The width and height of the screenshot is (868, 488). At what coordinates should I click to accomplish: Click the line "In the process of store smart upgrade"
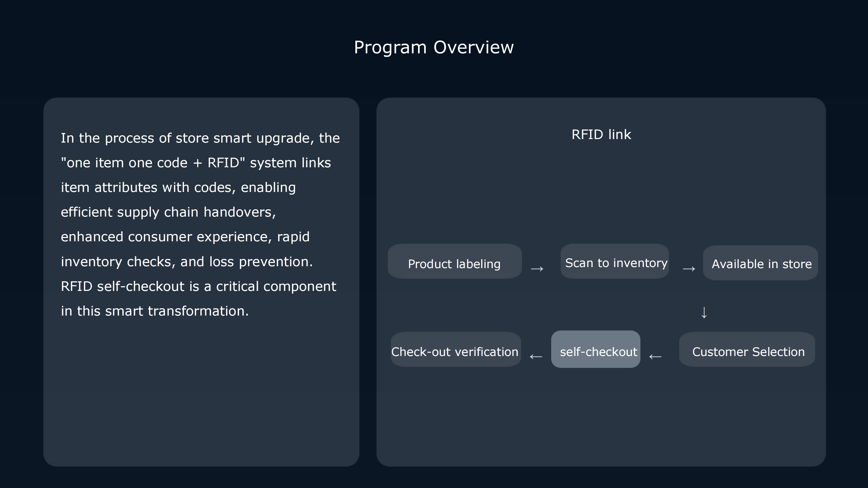(x=200, y=138)
